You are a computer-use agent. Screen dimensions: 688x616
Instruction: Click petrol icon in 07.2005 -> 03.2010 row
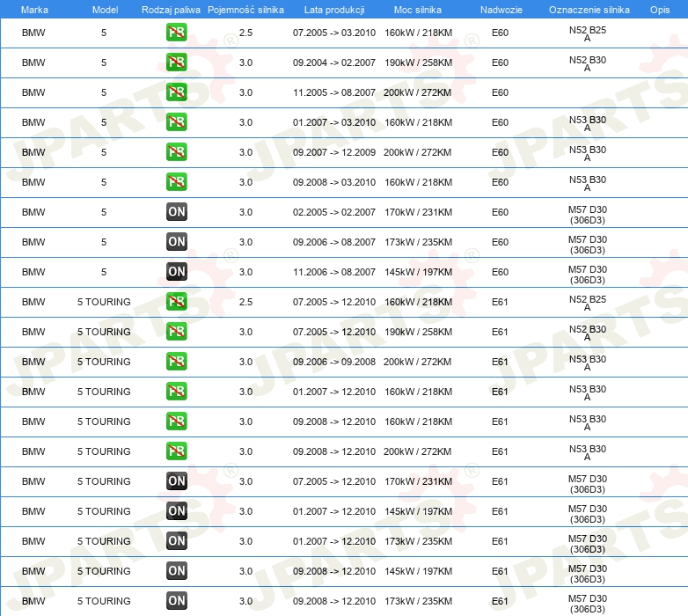pos(177,33)
